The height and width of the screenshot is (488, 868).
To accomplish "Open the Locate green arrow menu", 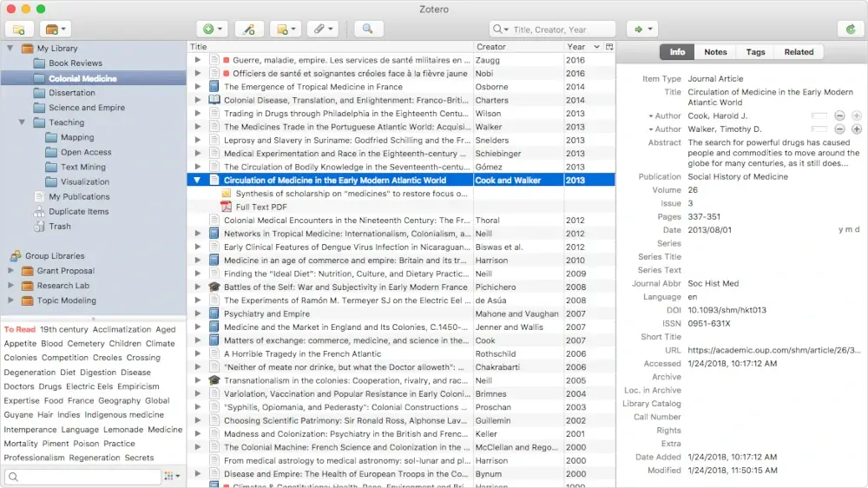I will 642,30.
